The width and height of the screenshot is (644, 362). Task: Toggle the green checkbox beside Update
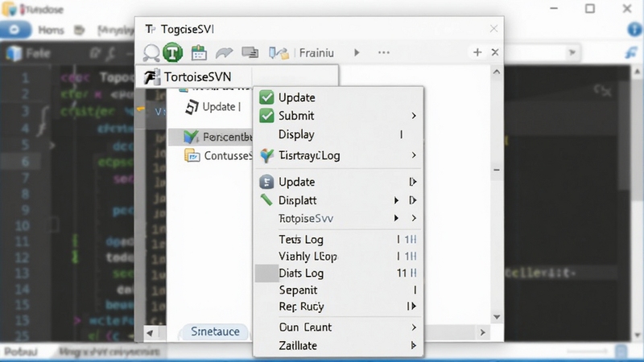click(266, 97)
